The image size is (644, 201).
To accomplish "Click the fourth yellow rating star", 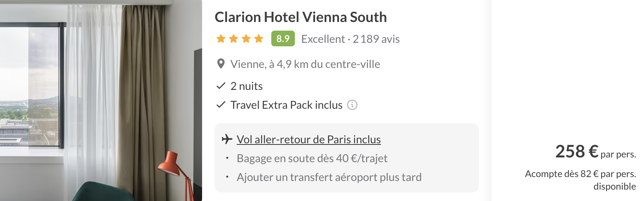I will [259, 38].
